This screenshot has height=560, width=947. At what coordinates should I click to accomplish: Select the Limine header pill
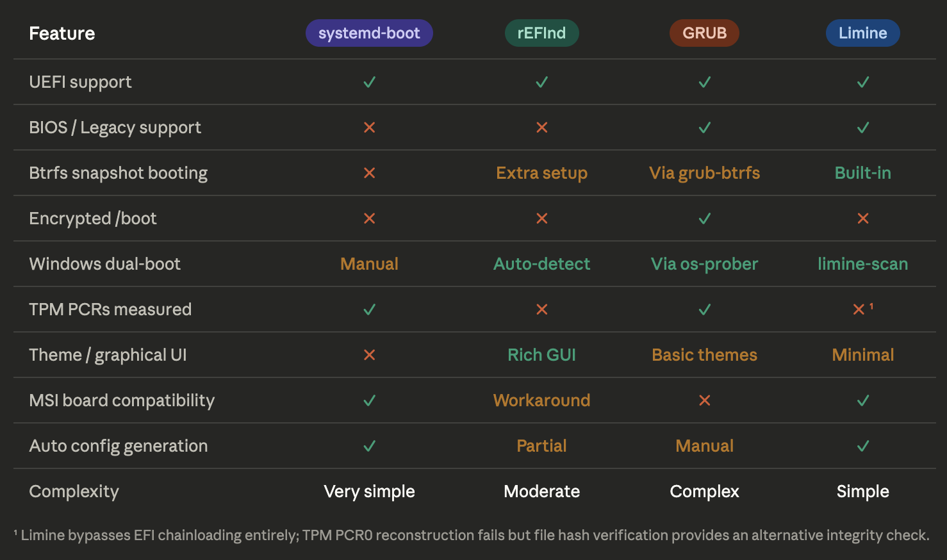pyautogui.click(x=862, y=33)
